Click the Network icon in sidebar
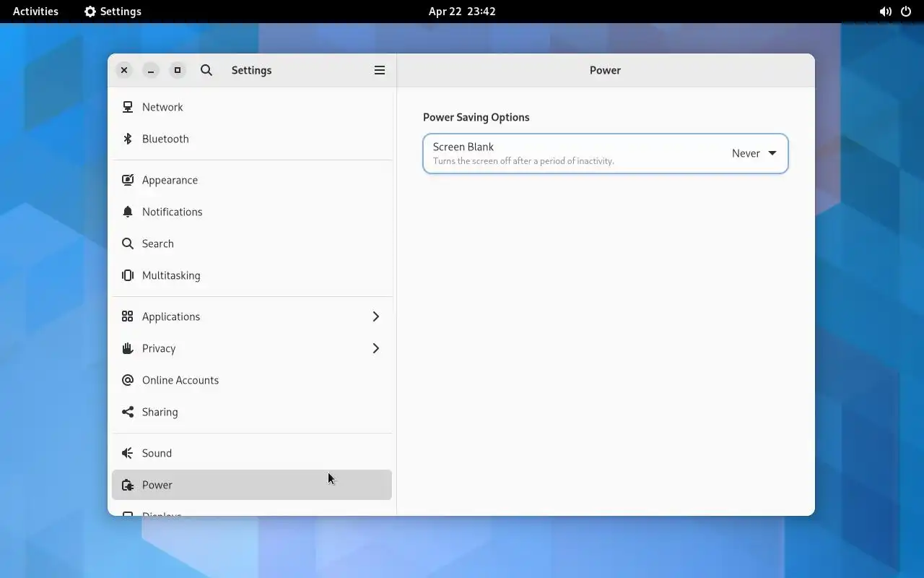This screenshot has width=924, height=578. [x=128, y=107]
